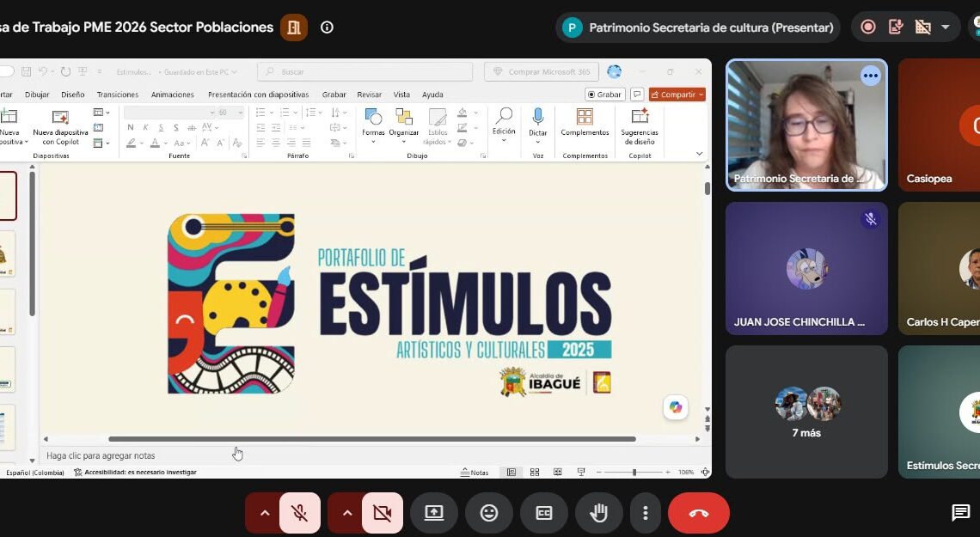Toggle the muted microphone button
This screenshot has height=537, width=980.
coord(300,513)
